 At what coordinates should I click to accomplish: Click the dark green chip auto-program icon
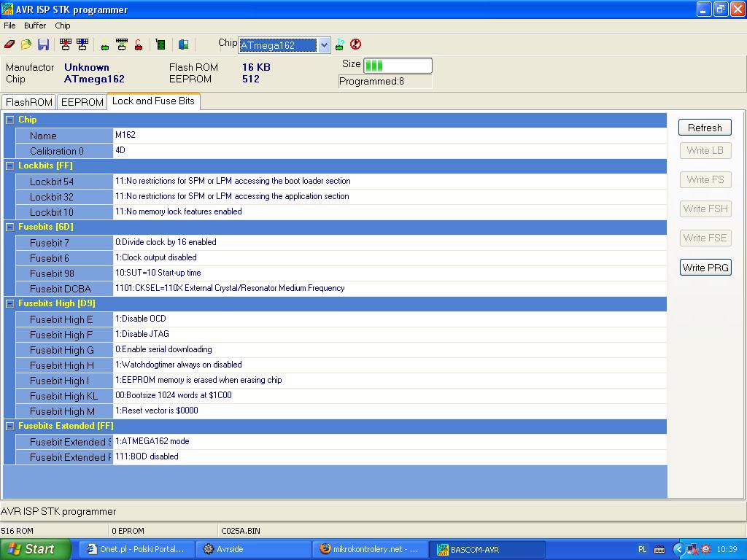160,44
